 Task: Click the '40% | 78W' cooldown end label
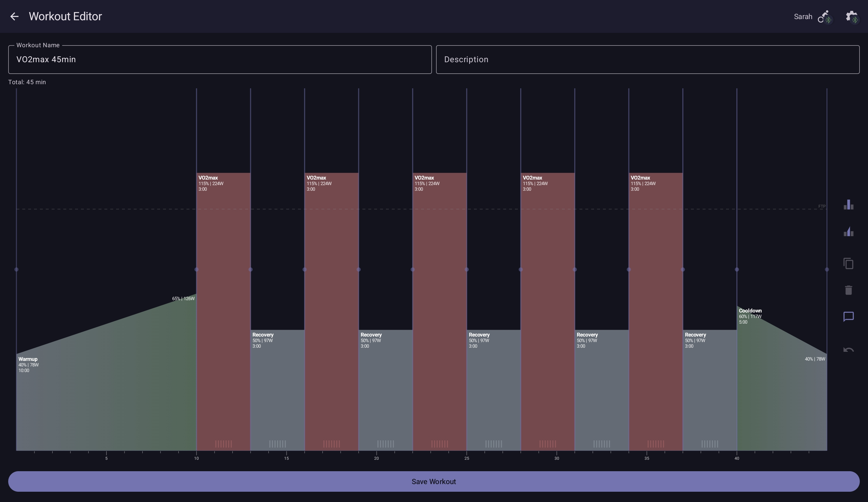click(x=815, y=359)
